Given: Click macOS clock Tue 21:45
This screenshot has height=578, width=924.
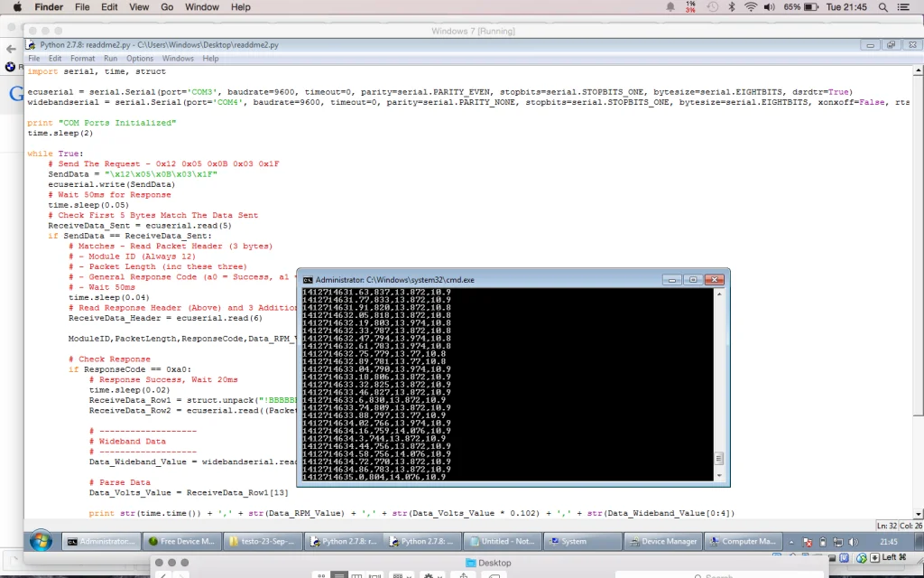Looking at the screenshot, I should (846, 7).
